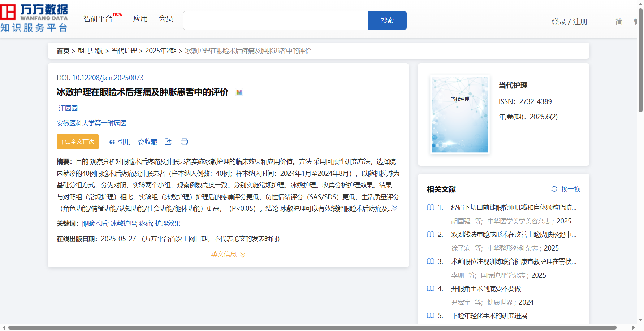Open the 应用 menu

141,18
